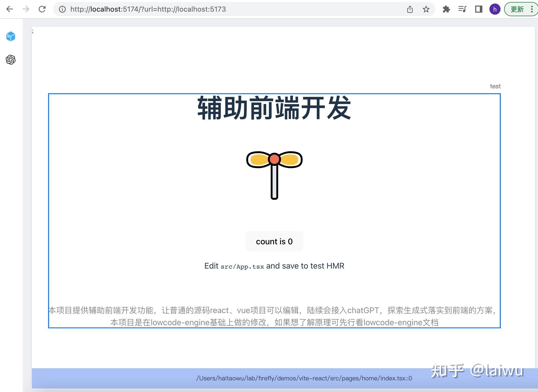Bookmark the page with the star icon

[426, 9]
